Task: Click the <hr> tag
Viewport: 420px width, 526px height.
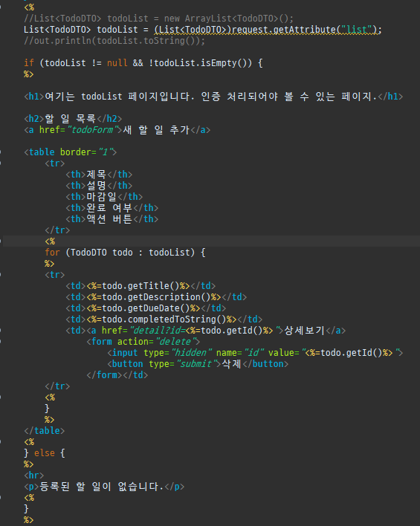Action: click(34, 475)
